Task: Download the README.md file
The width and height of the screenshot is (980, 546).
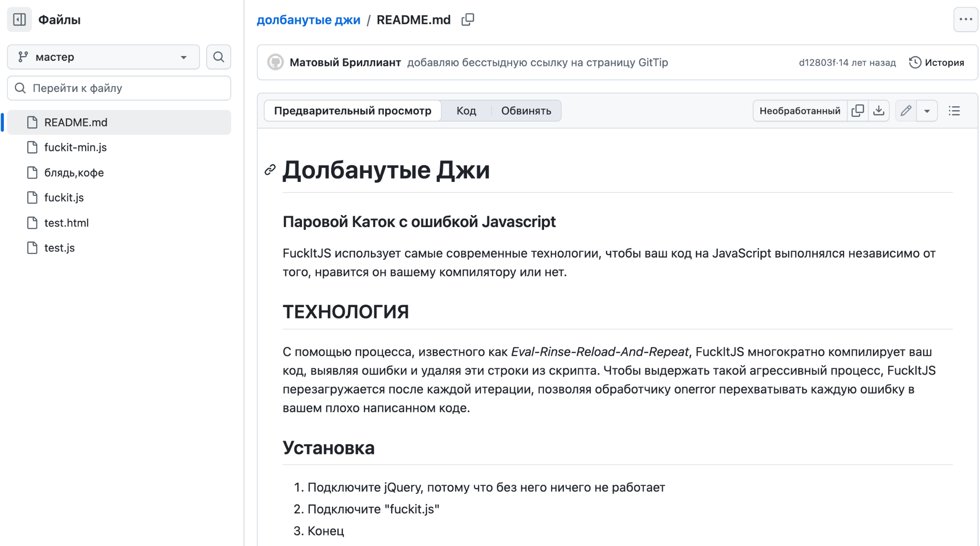Action: click(879, 110)
